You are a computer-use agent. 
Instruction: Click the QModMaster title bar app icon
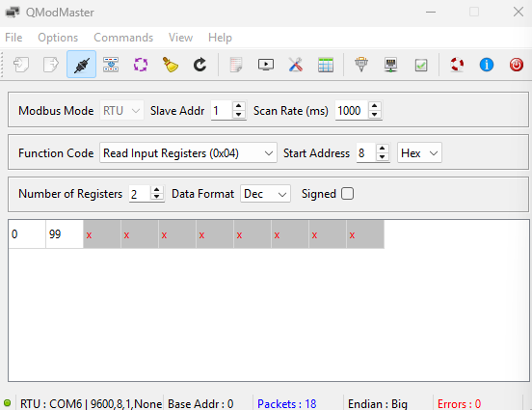point(13,13)
